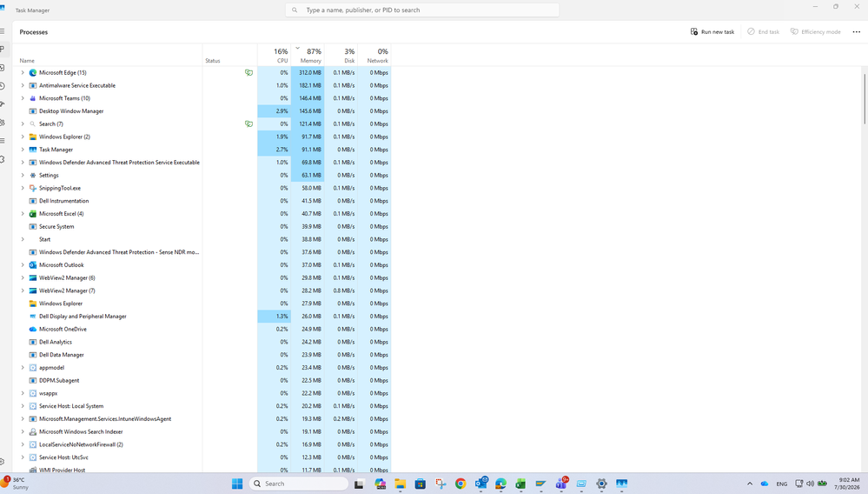The height and width of the screenshot is (494, 868).
Task: Open App history page in sidebar
Action: [3, 86]
